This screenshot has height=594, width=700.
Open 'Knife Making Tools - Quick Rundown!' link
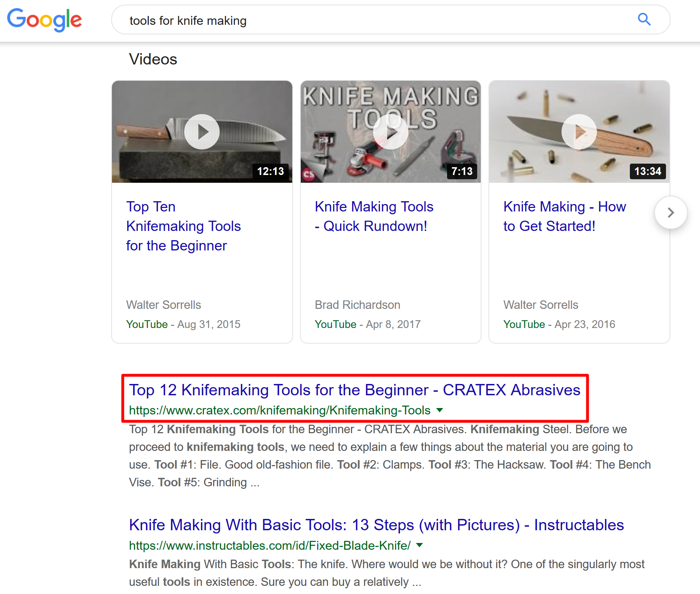coord(374,216)
